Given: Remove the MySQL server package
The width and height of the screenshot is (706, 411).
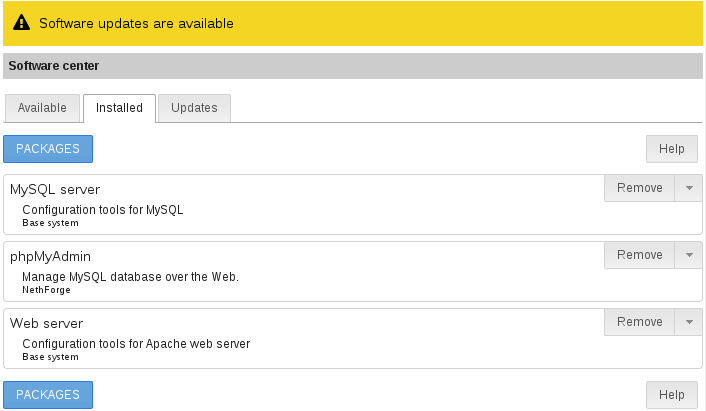Looking at the screenshot, I should (x=639, y=188).
